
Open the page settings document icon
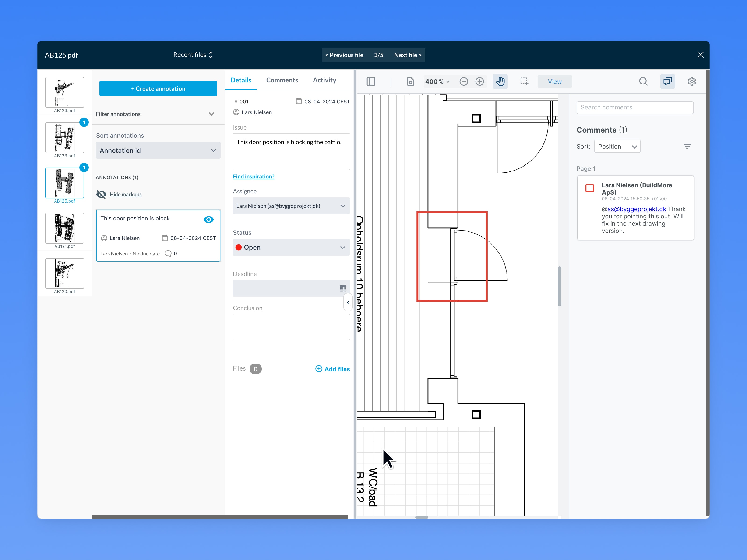[x=410, y=81]
